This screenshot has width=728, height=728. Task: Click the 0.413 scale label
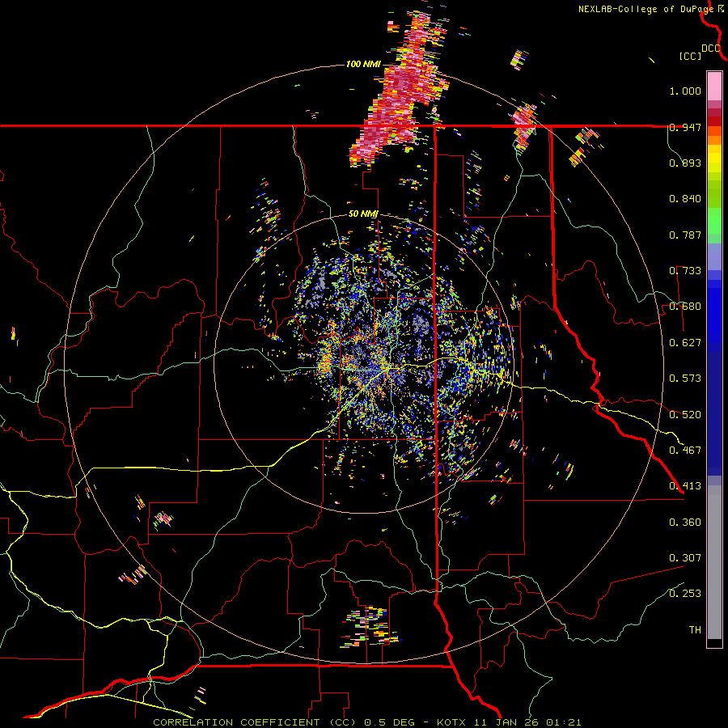click(x=685, y=486)
